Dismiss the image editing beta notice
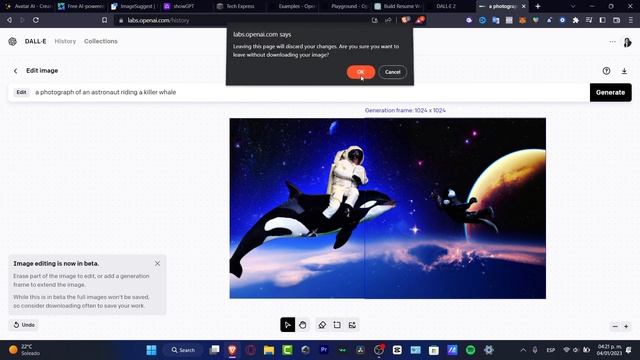This screenshot has height=360, width=640. [158, 264]
